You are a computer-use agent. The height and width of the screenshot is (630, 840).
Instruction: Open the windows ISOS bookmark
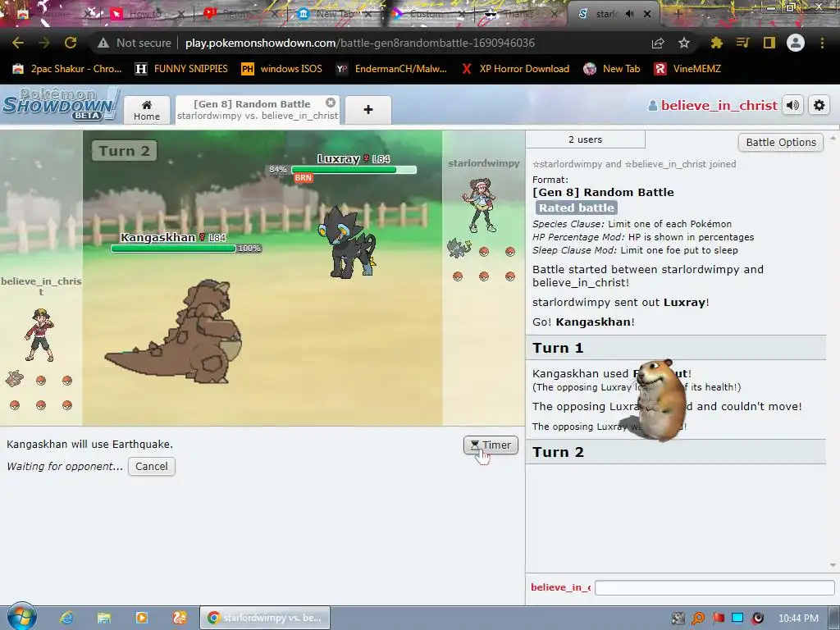click(282, 69)
